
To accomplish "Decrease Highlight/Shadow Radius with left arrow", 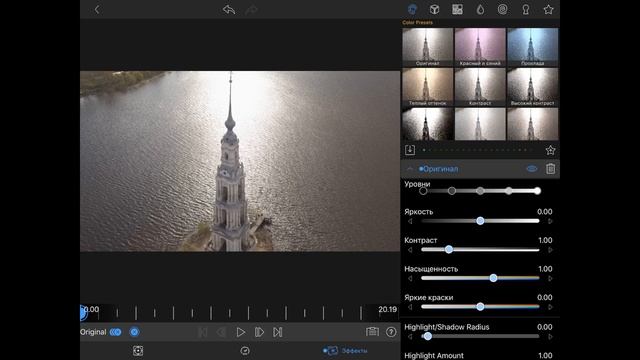I will [x=410, y=337].
